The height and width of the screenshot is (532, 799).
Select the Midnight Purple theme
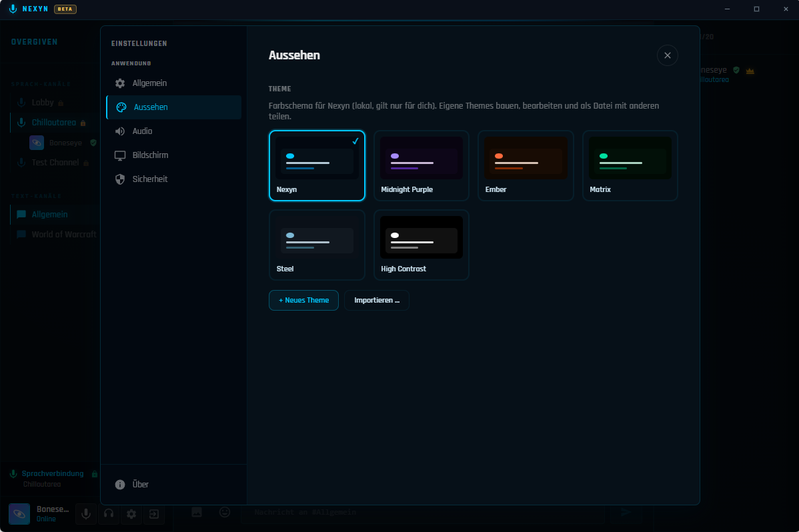[x=422, y=165]
